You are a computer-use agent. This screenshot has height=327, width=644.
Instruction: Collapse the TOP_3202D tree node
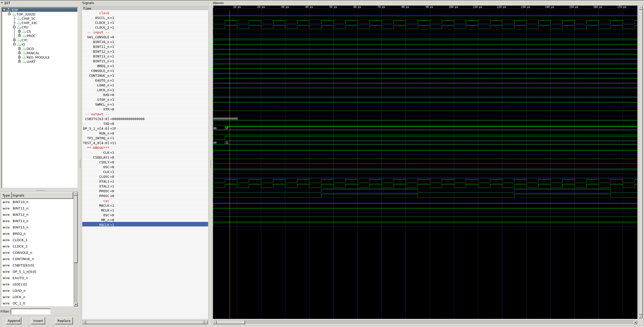coord(9,14)
